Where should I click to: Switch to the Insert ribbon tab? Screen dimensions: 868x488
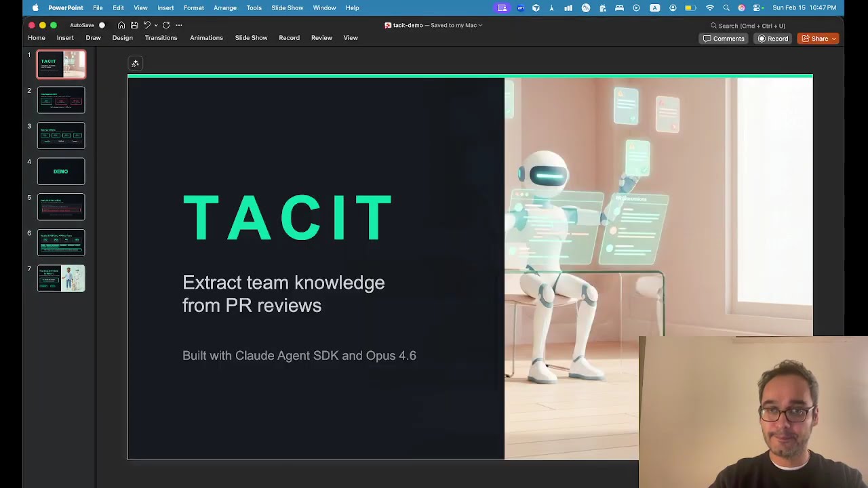click(x=65, y=38)
